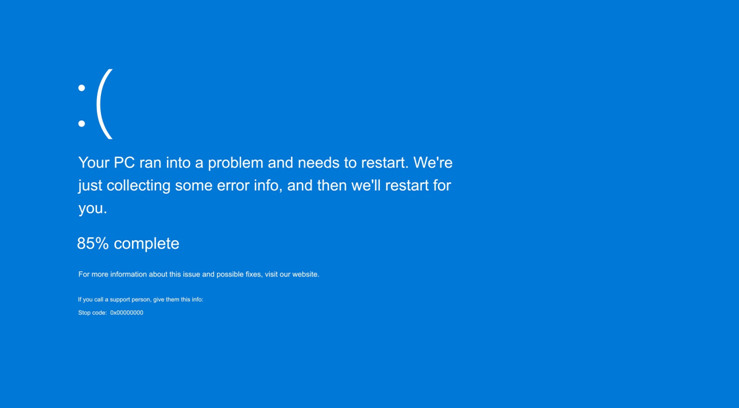Click the upper dot of the frown face
The width and height of the screenshot is (739, 408).
[x=82, y=88]
